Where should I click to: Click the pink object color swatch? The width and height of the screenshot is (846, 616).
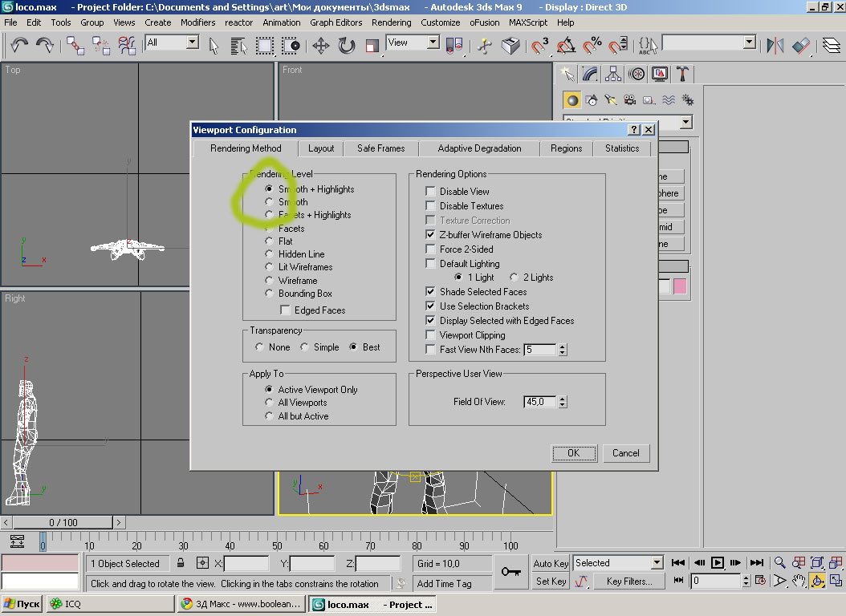pos(680,286)
